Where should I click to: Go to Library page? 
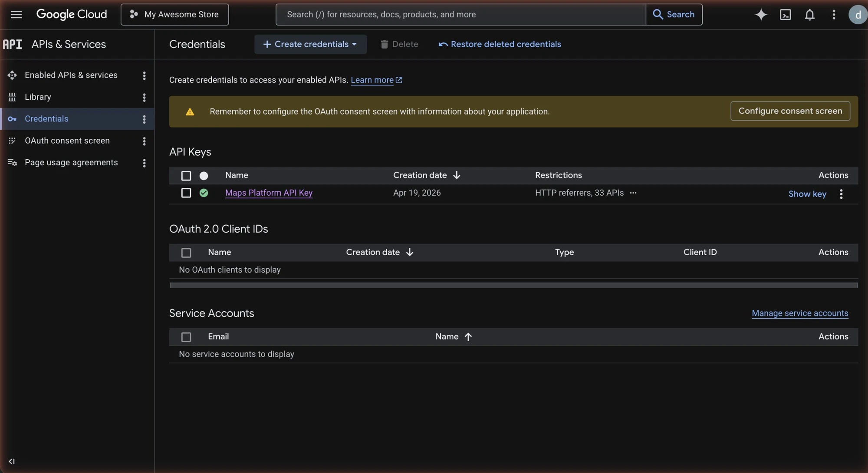click(38, 97)
